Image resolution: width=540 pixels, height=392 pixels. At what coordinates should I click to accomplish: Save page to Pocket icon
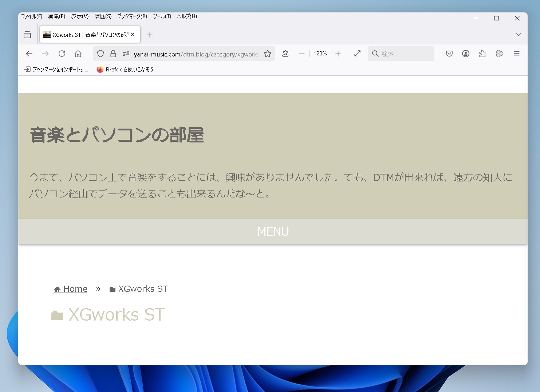coord(449,54)
